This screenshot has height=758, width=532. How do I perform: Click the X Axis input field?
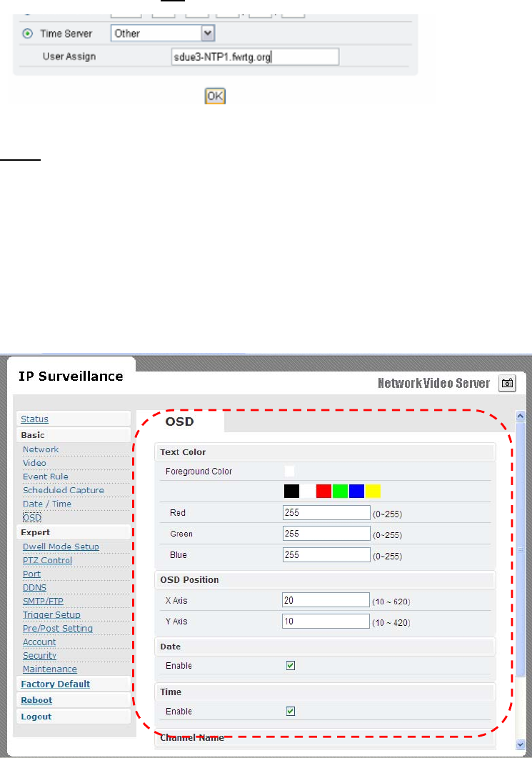(x=326, y=600)
